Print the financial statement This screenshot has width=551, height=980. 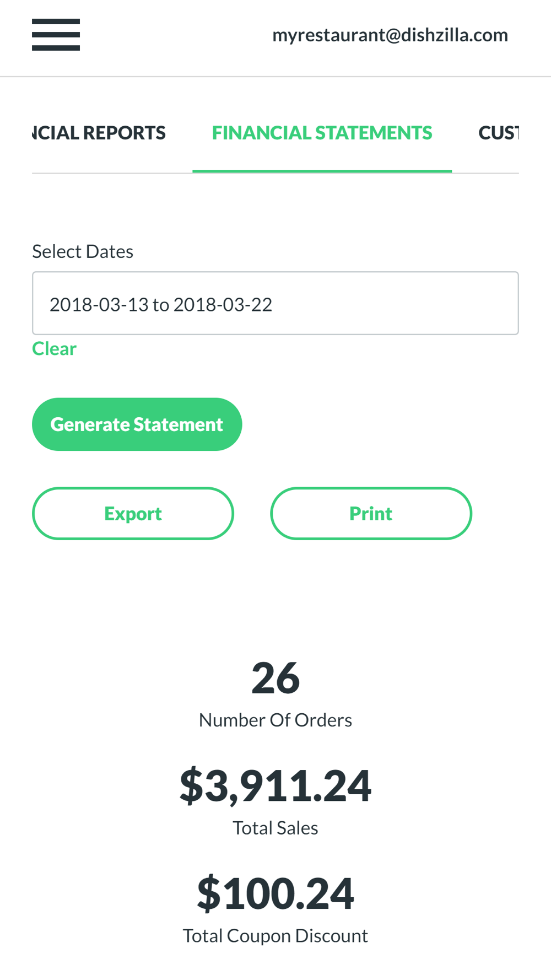pos(371,513)
